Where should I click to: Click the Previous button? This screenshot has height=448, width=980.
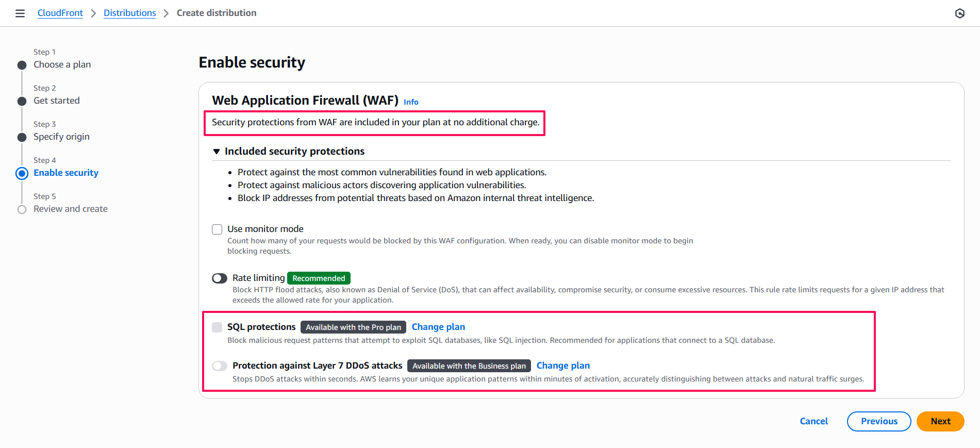[x=879, y=421]
